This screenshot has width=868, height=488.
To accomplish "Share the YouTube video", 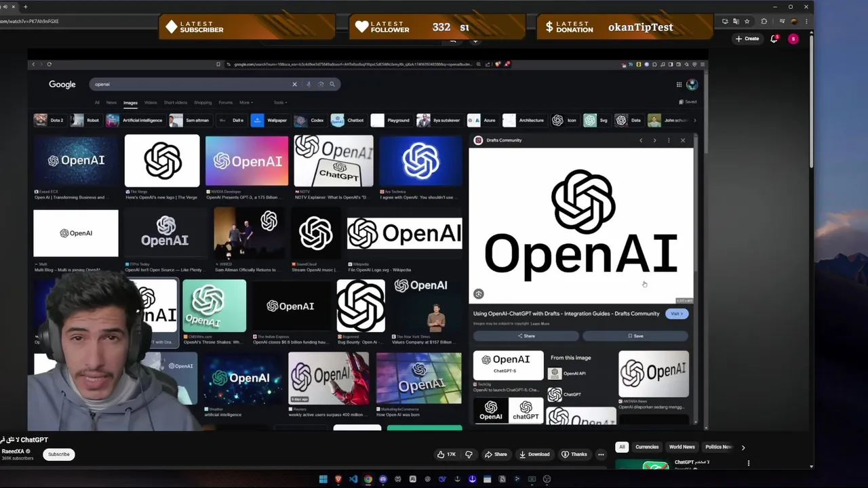I will [496, 454].
